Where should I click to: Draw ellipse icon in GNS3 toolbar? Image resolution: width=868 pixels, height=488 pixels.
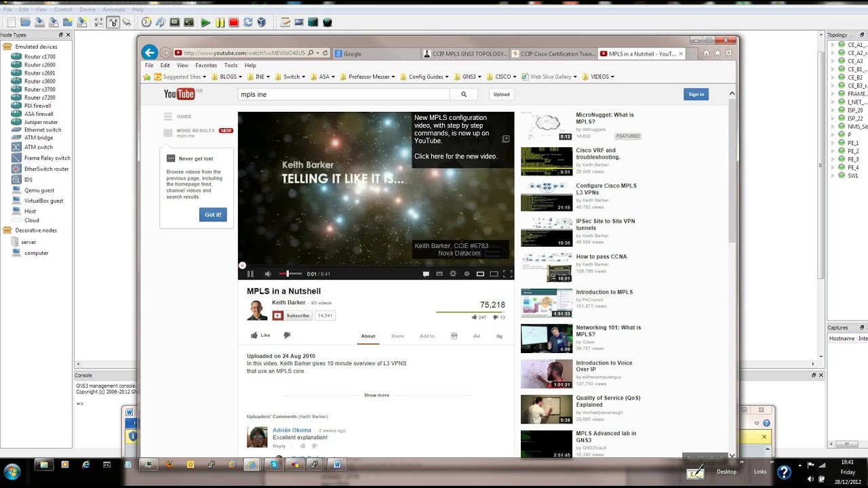coord(328,22)
